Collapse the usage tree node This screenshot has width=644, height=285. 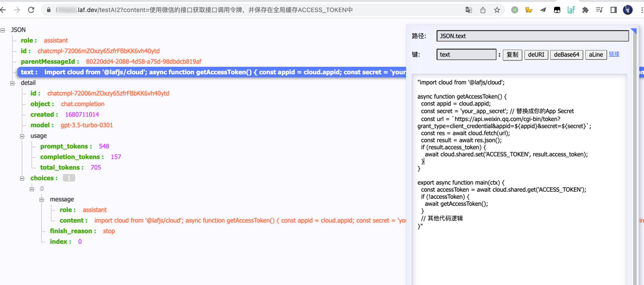22,136
